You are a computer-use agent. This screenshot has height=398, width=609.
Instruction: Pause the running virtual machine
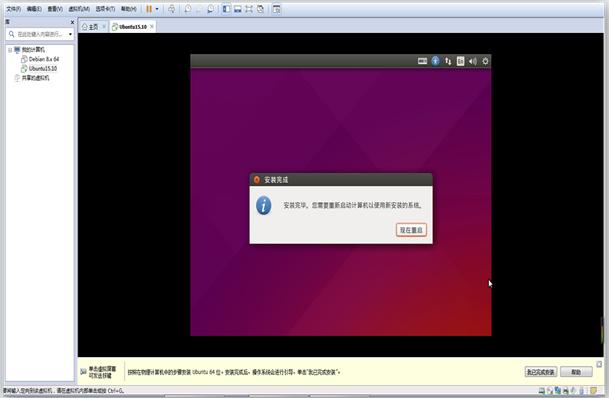click(149, 9)
